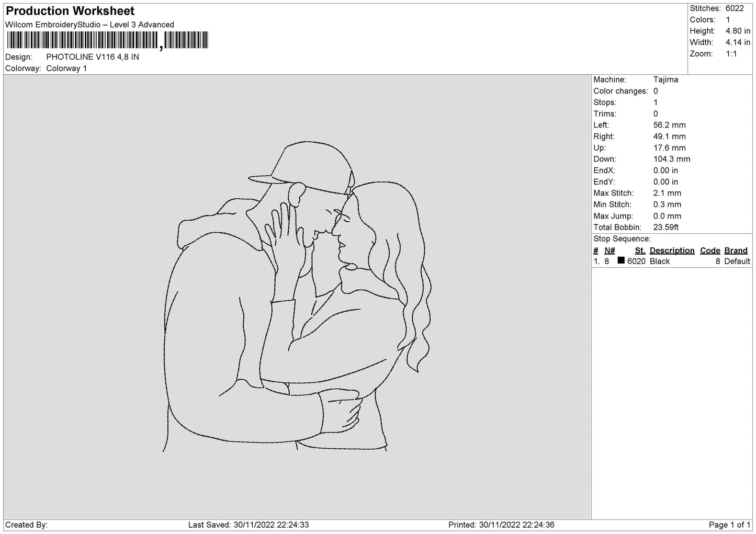Click the design name PHOTOLINE V116 4,8 IN
The width and height of the screenshot is (756, 534).
click(x=93, y=57)
